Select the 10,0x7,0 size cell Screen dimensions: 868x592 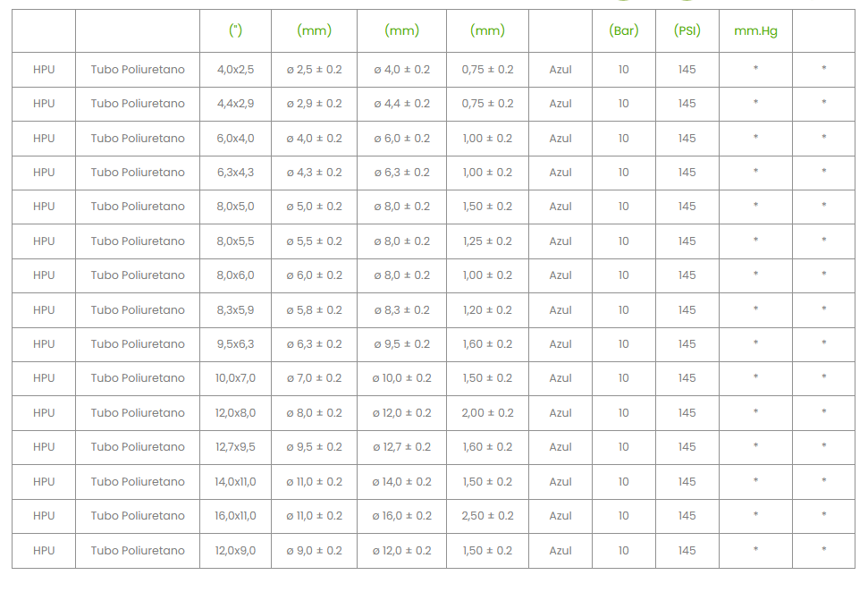[x=235, y=378]
